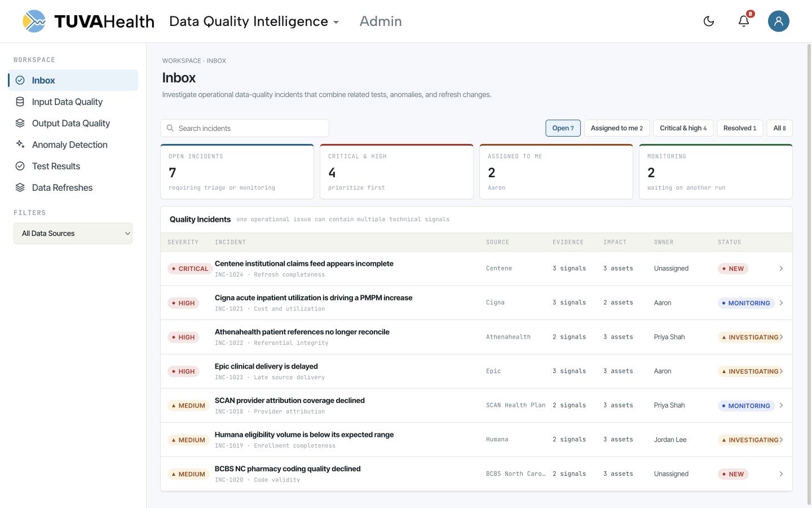Click the Anomaly Detection sparkle icon
This screenshot has width=812, height=508.
pos(20,144)
